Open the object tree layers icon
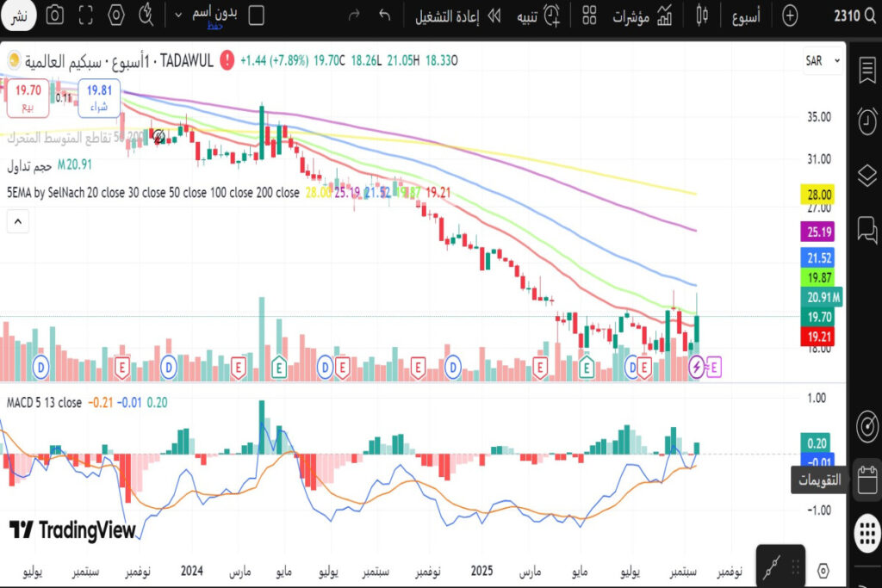The height and width of the screenshot is (588, 882). tap(866, 176)
